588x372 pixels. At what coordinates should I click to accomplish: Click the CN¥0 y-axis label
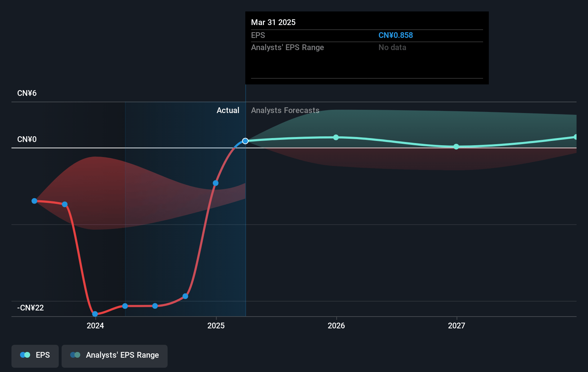click(27, 139)
